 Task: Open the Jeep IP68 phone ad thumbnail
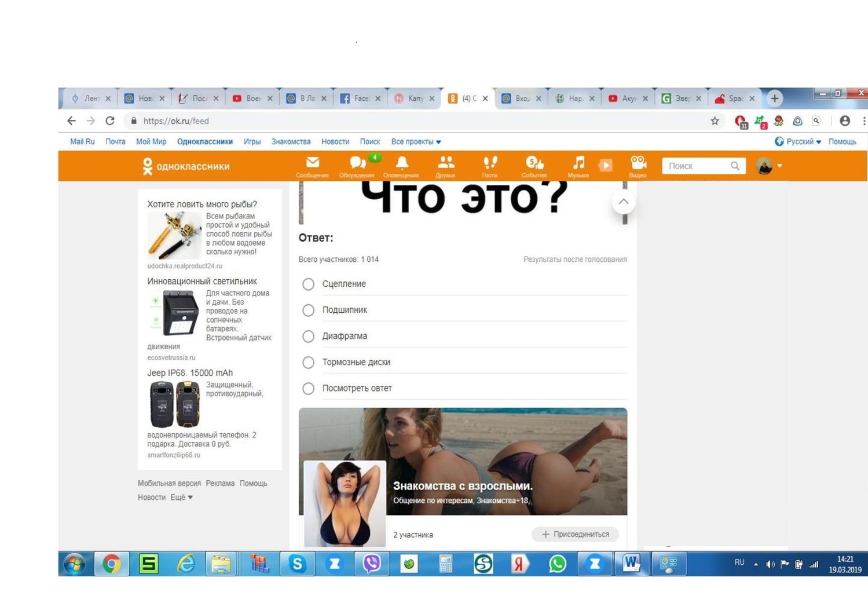[x=175, y=404]
